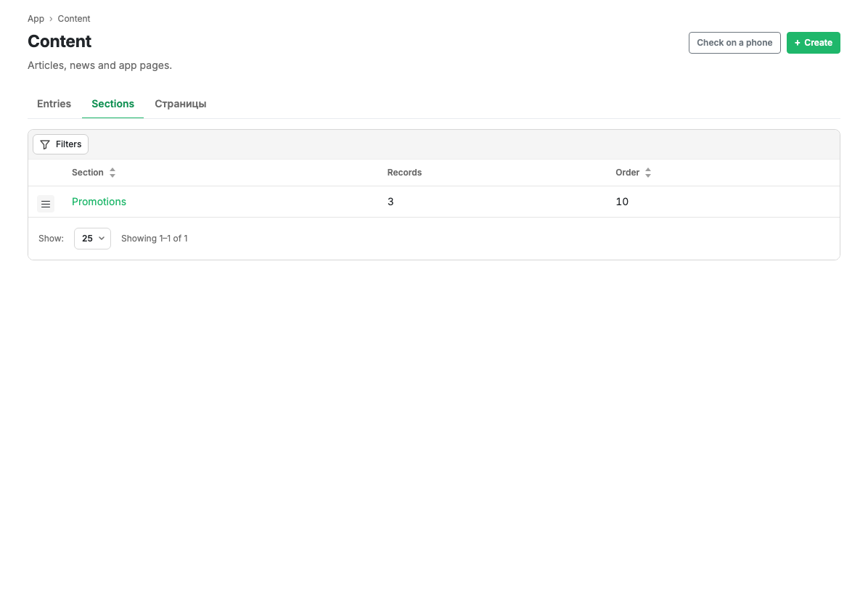Image resolution: width=868 pixels, height=615 pixels.
Task: Click the Show: label
Action: pyautogui.click(x=51, y=239)
